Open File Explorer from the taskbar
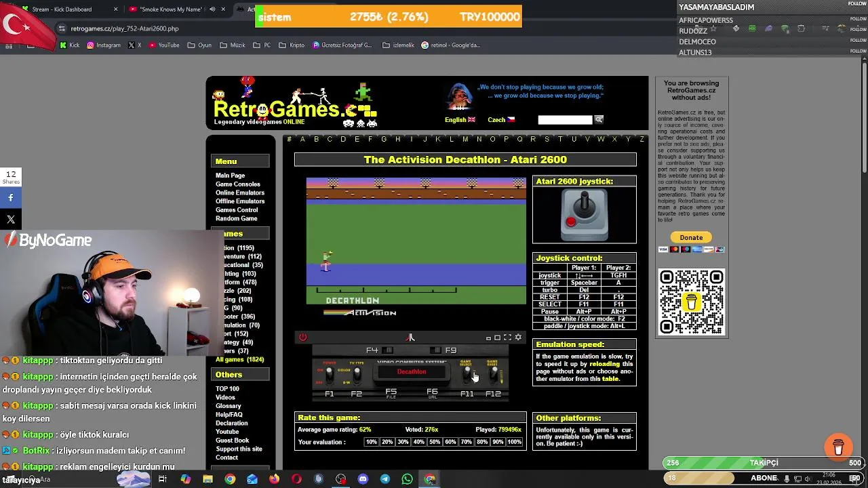 click(208, 479)
